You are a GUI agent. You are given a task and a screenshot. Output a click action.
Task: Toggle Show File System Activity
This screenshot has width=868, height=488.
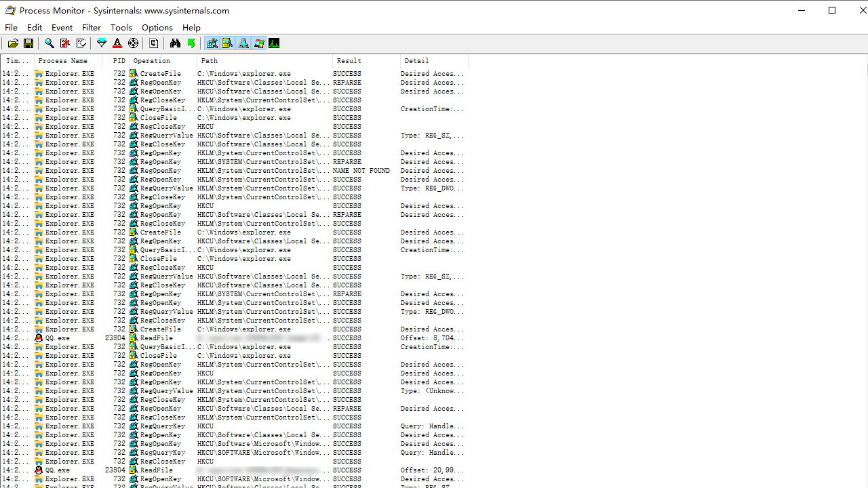tap(228, 43)
